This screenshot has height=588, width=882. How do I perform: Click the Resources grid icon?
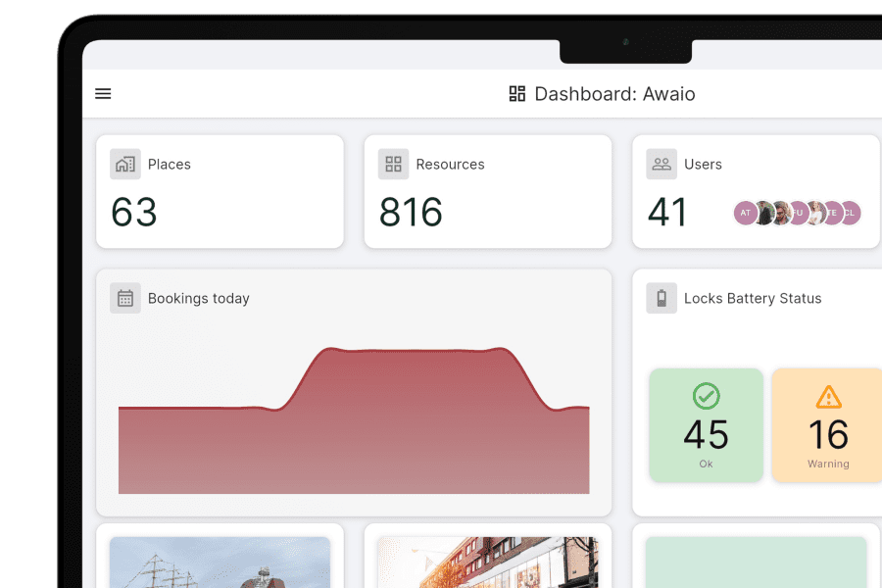point(393,165)
